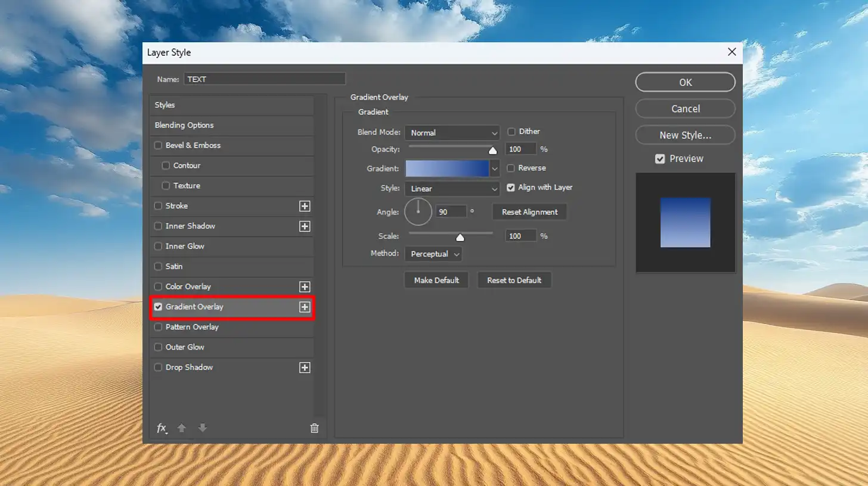Click the blue gradient swatch preview
Image resolution: width=868 pixels, height=486 pixels.
[x=447, y=169]
